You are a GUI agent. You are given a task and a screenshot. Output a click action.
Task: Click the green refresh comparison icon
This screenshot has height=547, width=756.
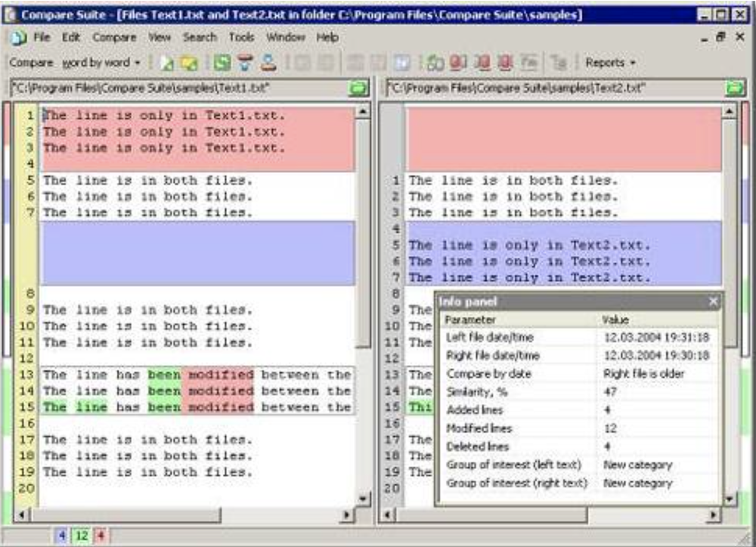pyautogui.click(x=222, y=63)
